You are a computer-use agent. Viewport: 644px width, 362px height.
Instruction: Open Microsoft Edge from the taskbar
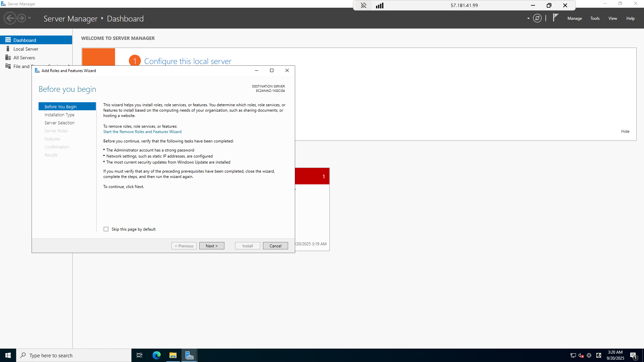(157, 355)
